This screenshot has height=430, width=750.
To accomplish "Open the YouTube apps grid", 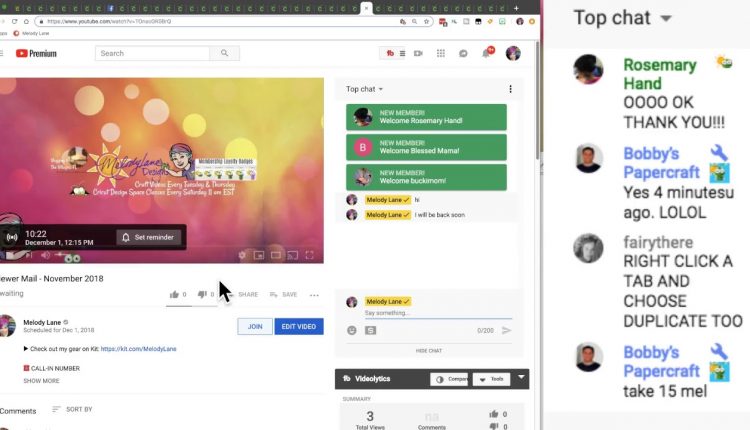I will coord(440,53).
